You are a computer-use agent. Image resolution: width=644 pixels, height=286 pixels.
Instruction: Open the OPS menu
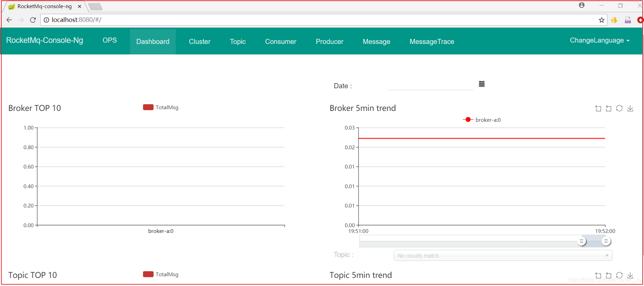tap(110, 40)
